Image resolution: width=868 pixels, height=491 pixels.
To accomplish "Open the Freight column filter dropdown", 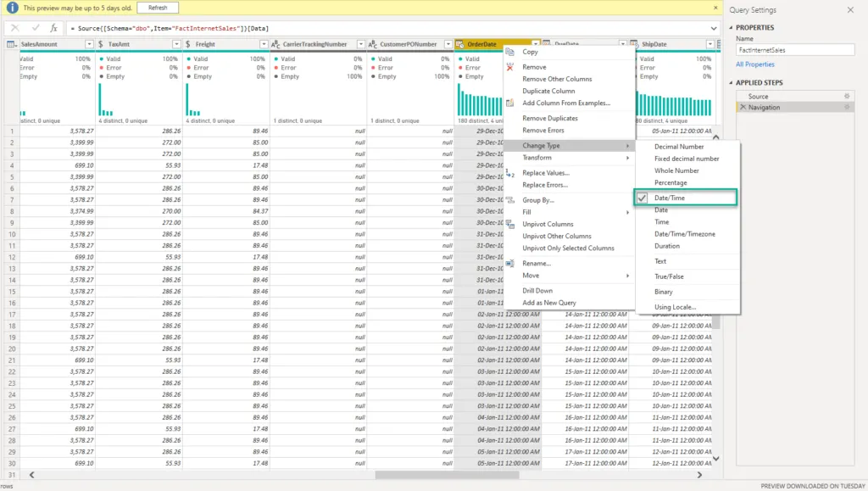I will tap(263, 44).
